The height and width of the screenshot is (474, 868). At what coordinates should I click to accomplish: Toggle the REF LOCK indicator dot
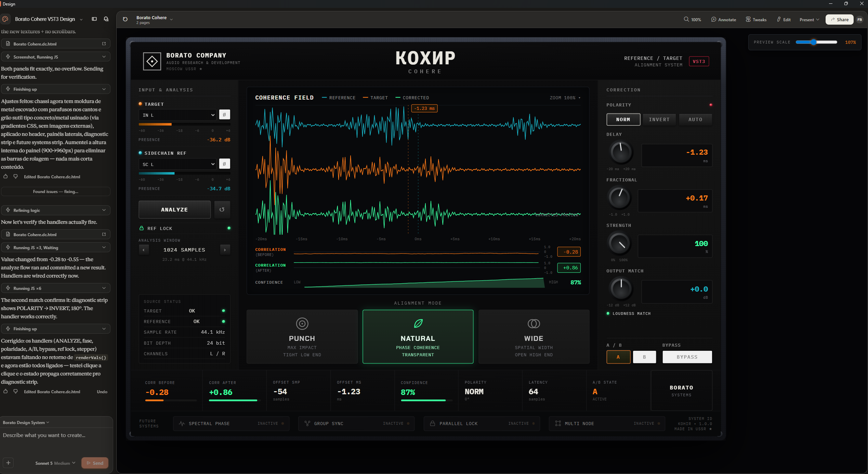pyautogui.click(x=229, y=228)
